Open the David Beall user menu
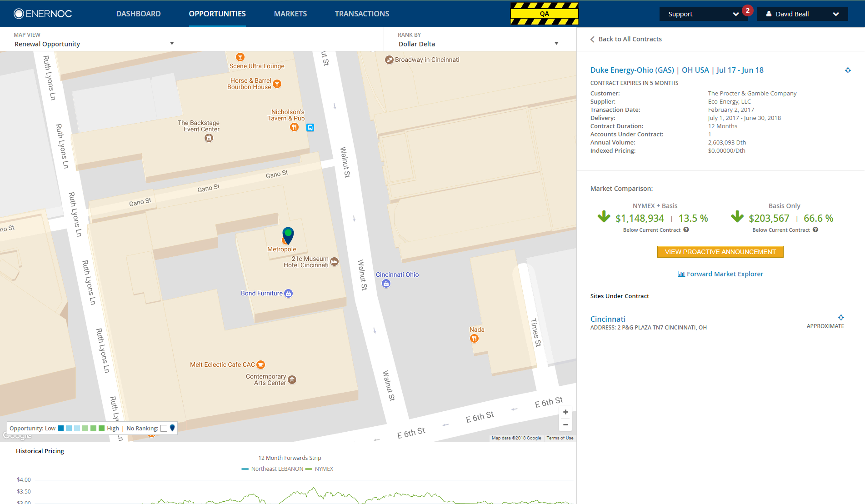Image resolution: width=865 pixels, height=504 pixels. (x=802, y=14)
